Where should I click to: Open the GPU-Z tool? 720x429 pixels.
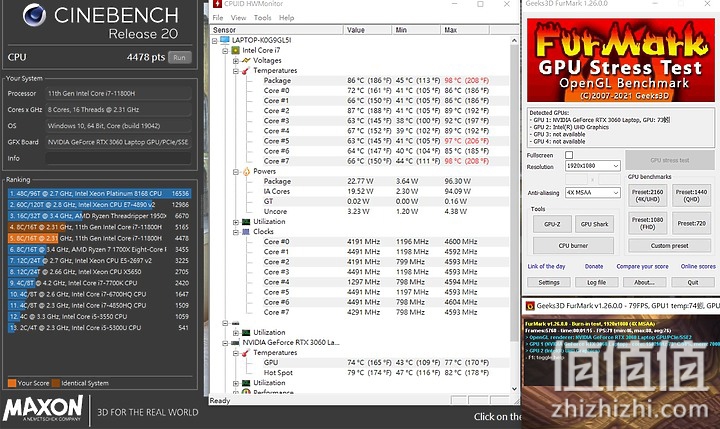(x=552, y=224)
